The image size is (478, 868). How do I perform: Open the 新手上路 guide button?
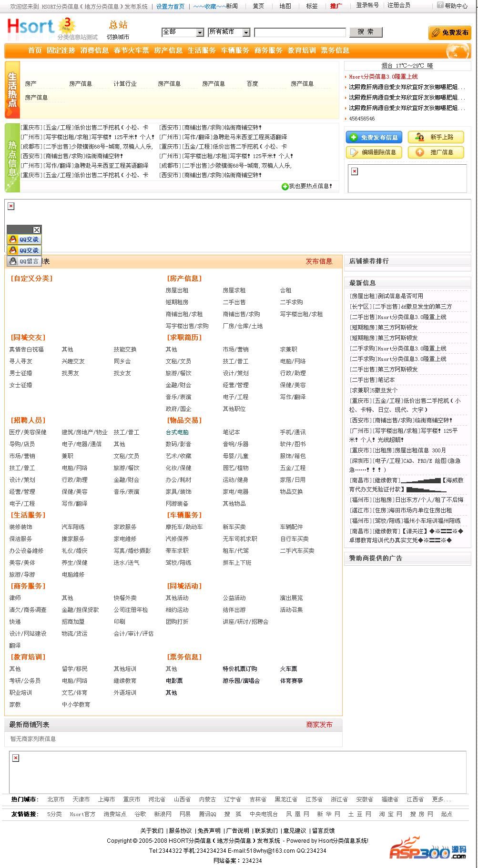pyautogui.click(x=436, y=137)
